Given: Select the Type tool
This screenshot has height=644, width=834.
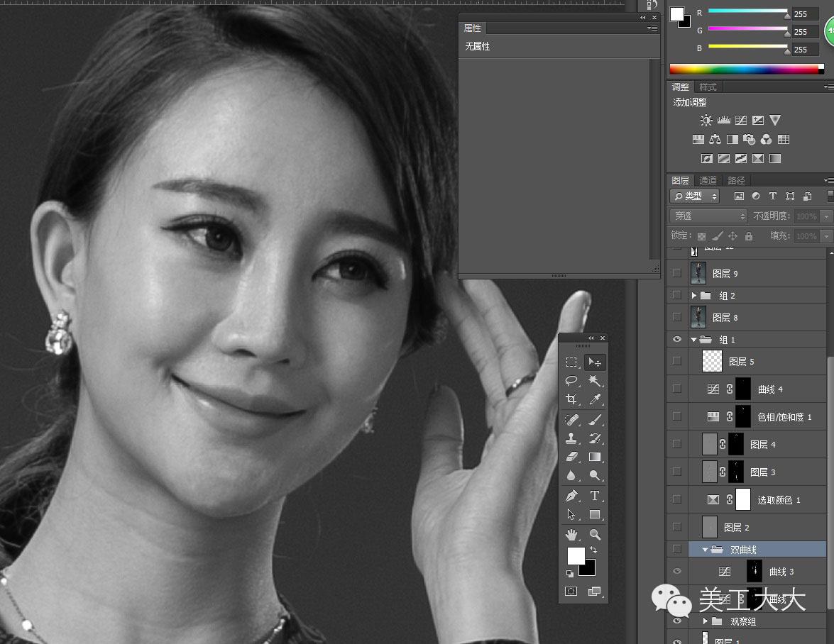Looking at the screenshot, I should click(595, 496).
